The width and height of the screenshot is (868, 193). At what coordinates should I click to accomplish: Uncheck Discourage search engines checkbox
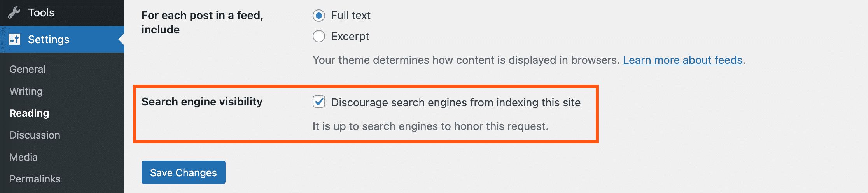click(x=319, y=102)
